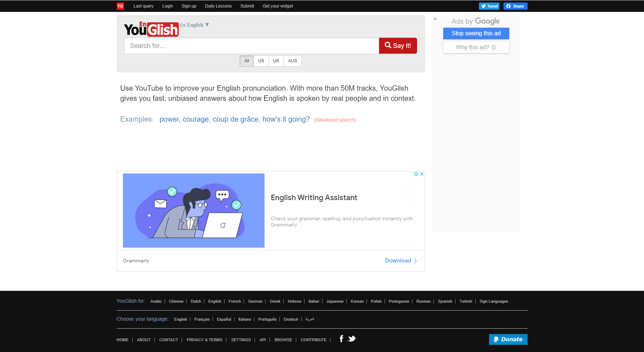
Task: Click the red YG logo icon
Action: tap(120, 6)
